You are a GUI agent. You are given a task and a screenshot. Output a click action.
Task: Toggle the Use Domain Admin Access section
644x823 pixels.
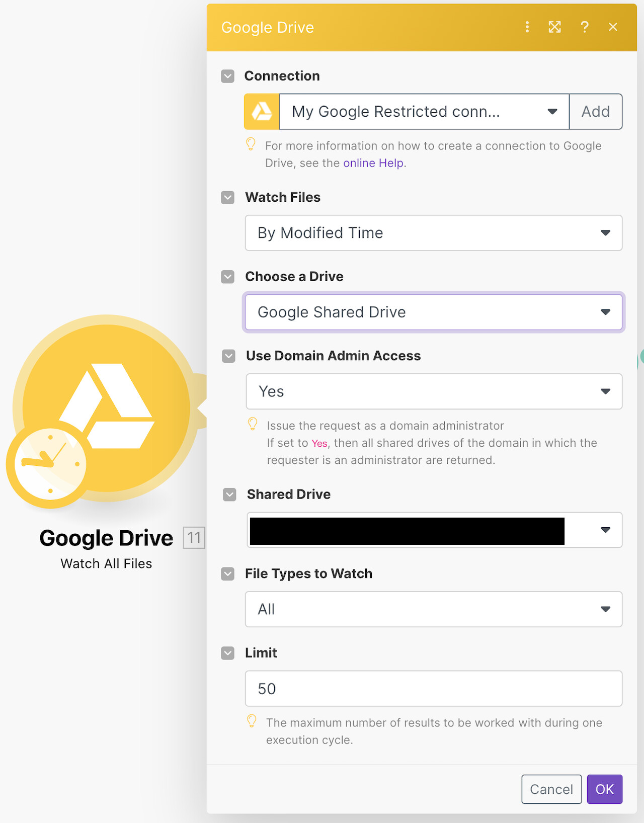coord(229,356)
